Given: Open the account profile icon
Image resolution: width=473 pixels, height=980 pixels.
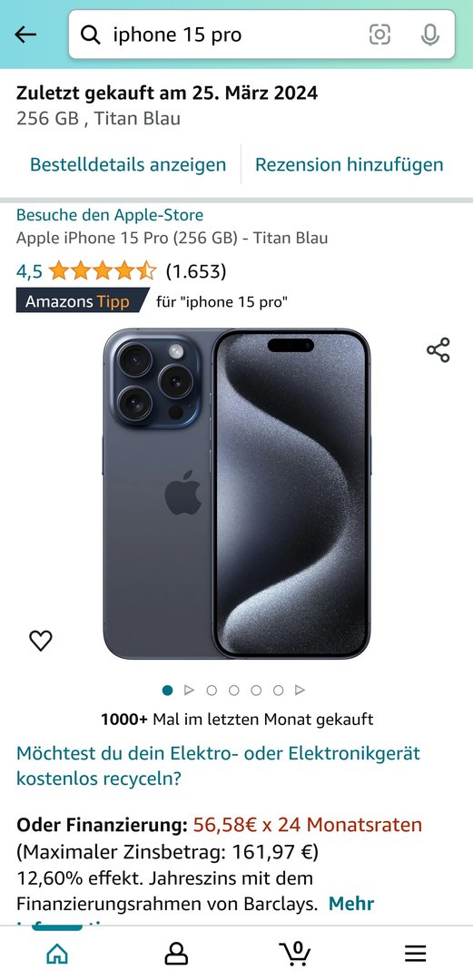Looking at the screenshot, I should pyautogui.click(x=176, y=953).
